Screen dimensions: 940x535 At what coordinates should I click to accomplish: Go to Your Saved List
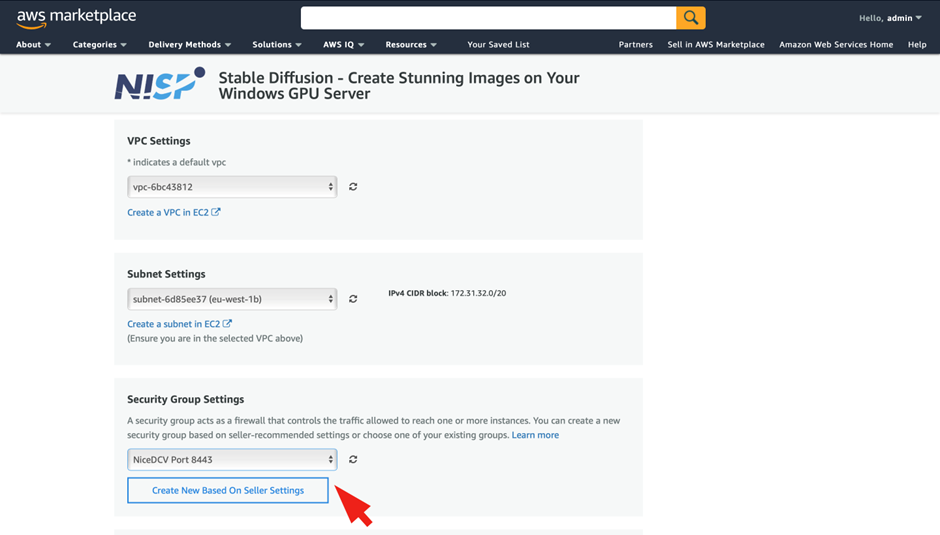pos(498,44)
